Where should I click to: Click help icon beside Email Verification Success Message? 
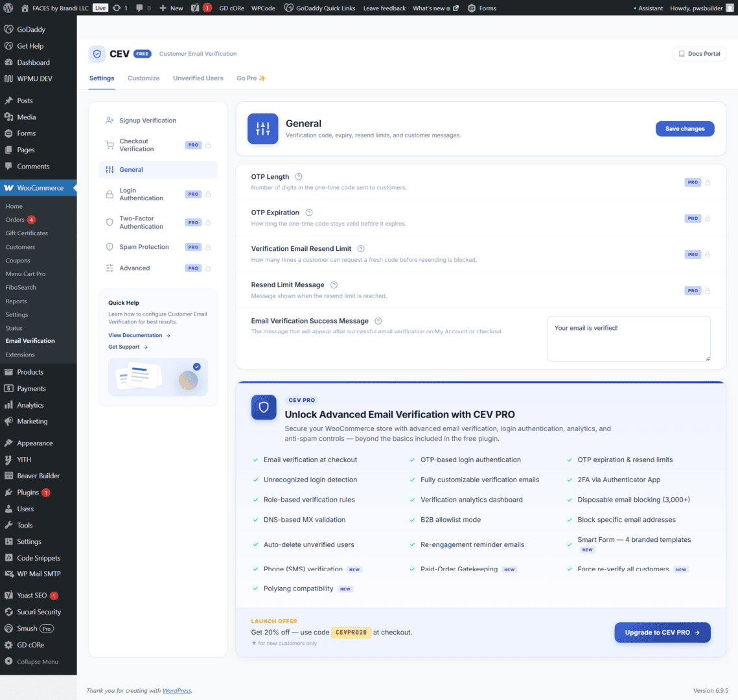click(378, 321)
